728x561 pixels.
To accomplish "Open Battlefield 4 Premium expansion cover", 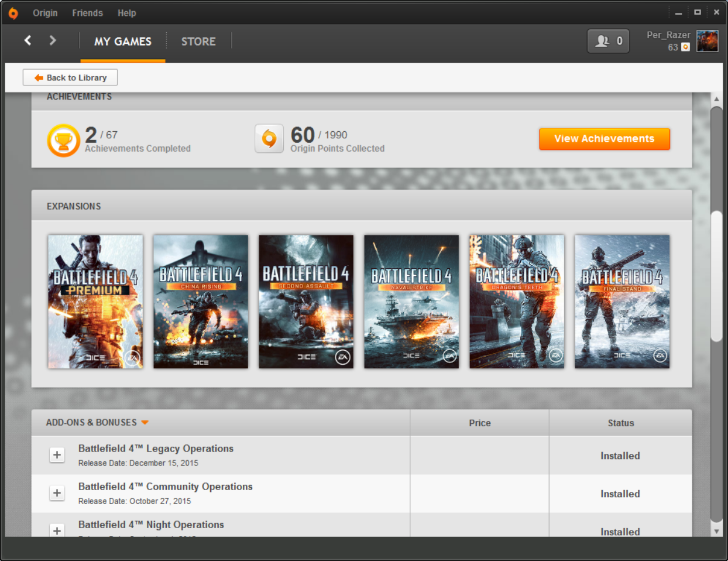I will pyautogui.click(x=95, y=302).
